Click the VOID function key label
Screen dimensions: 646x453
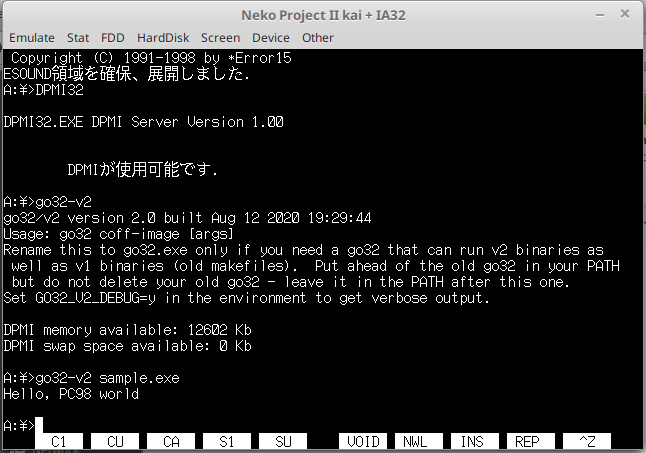363,440
